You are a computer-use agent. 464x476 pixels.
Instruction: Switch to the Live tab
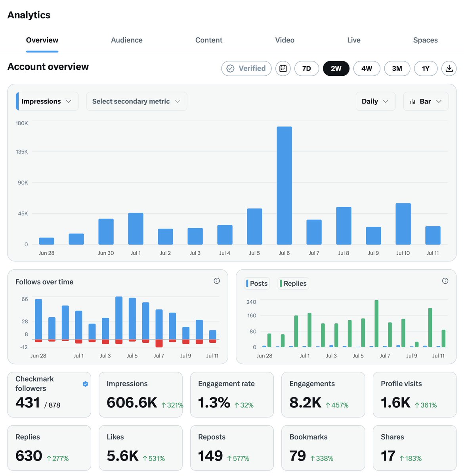click(x=354, y=40)
